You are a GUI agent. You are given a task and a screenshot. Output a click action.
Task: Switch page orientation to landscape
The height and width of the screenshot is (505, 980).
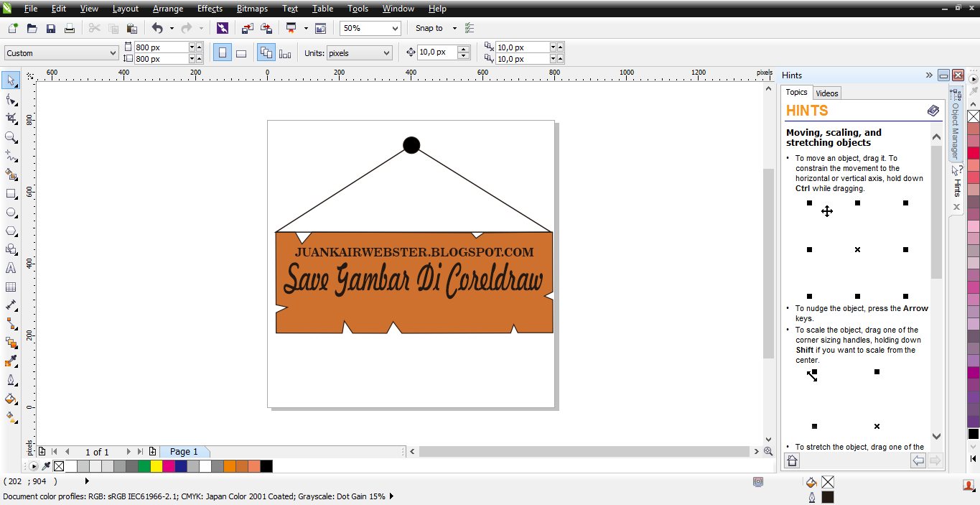pyautogui.click(x=241, y=52)
